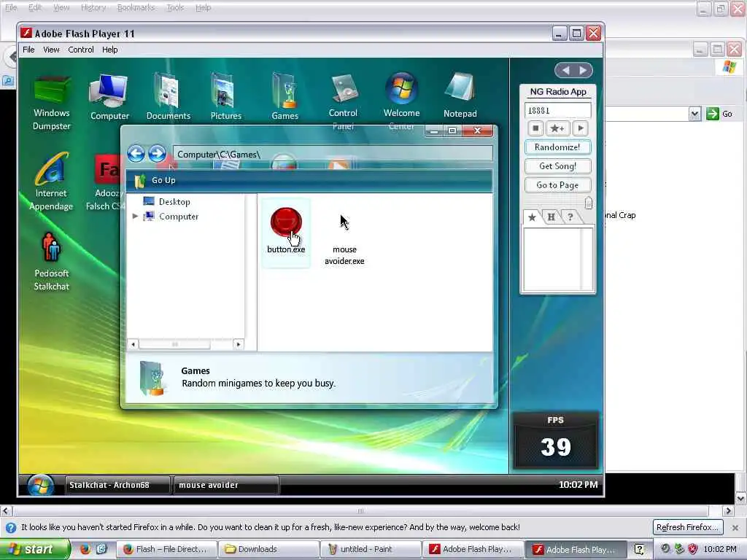Click the NG Radio volume slider handle

[589, 203]
